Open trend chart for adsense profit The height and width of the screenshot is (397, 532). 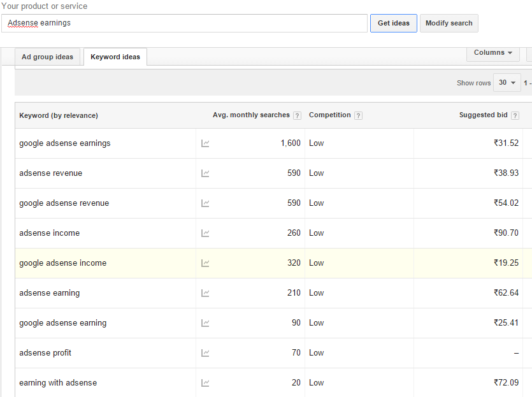(205, 353)
